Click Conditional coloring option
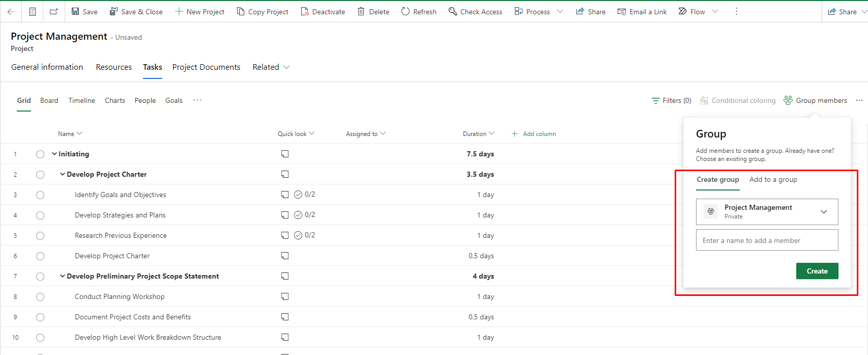Viewport: 868px width, 355px height. (738, 100)
